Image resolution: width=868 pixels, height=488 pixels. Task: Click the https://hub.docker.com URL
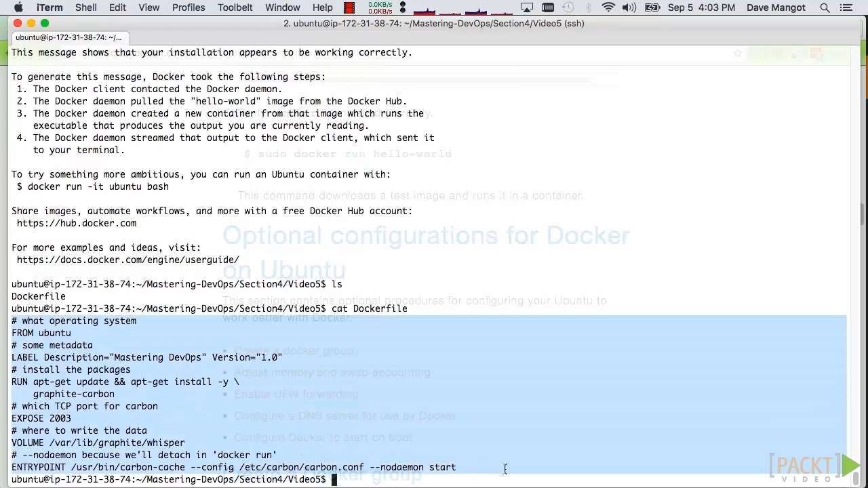tap(77, 223)
